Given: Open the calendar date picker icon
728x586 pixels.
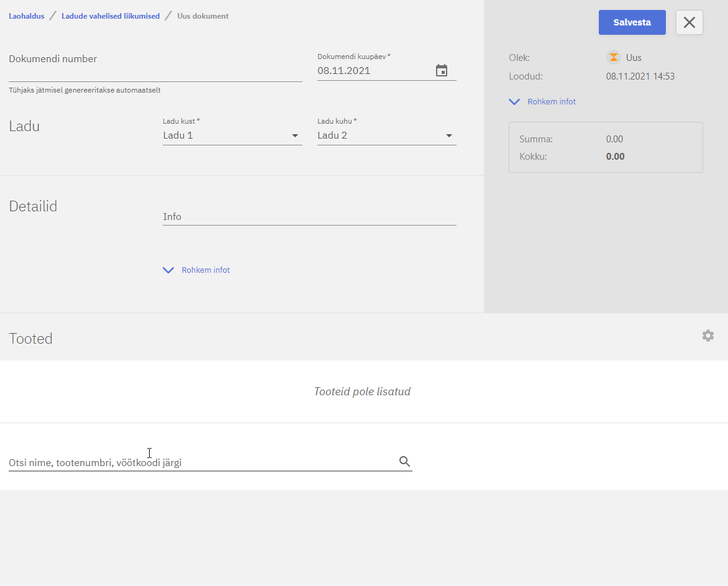Looking at the screenshot, I should pyautogui.click(x=441, y=71).
